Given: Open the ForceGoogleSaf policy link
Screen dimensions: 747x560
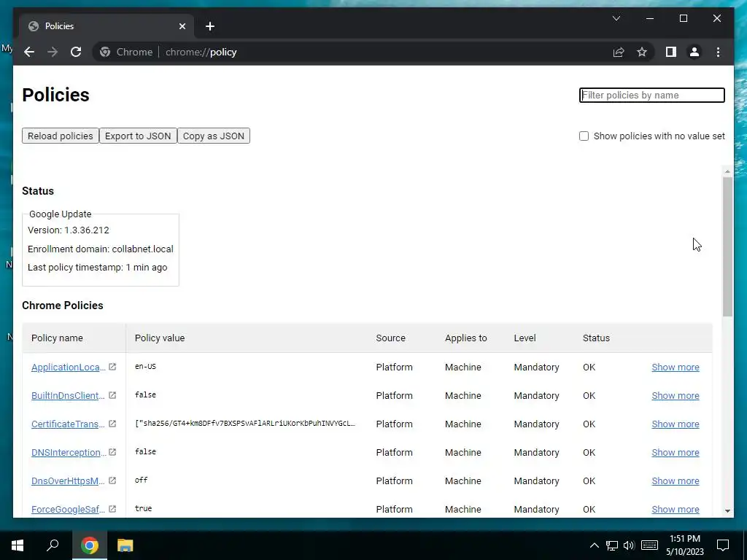Looking at the screenshot, I should coord(68,510).
